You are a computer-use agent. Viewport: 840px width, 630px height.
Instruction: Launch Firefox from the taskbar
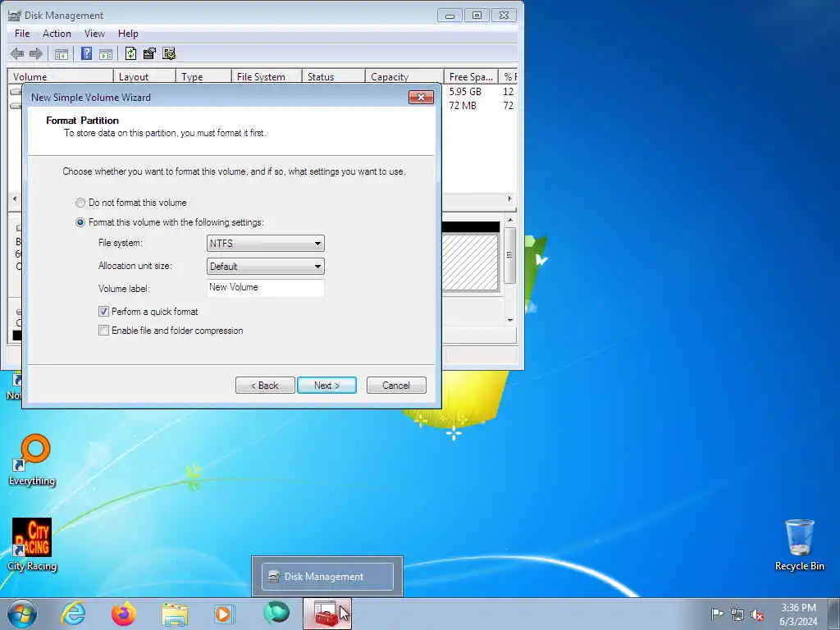click(124, 614)
